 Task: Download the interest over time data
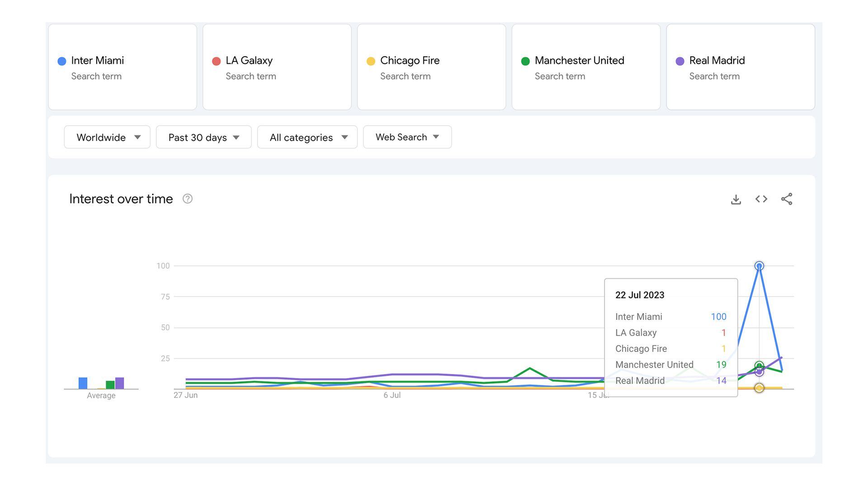click(x=736, y=199)
